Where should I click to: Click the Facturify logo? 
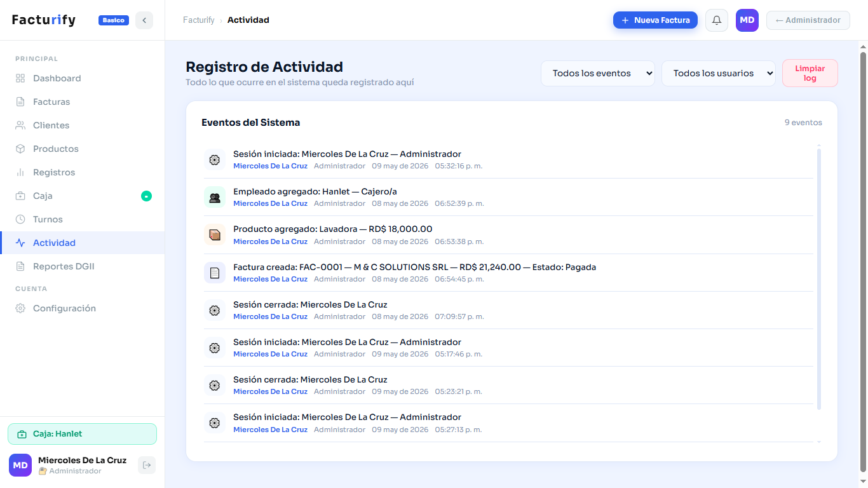tap(44, 20)
